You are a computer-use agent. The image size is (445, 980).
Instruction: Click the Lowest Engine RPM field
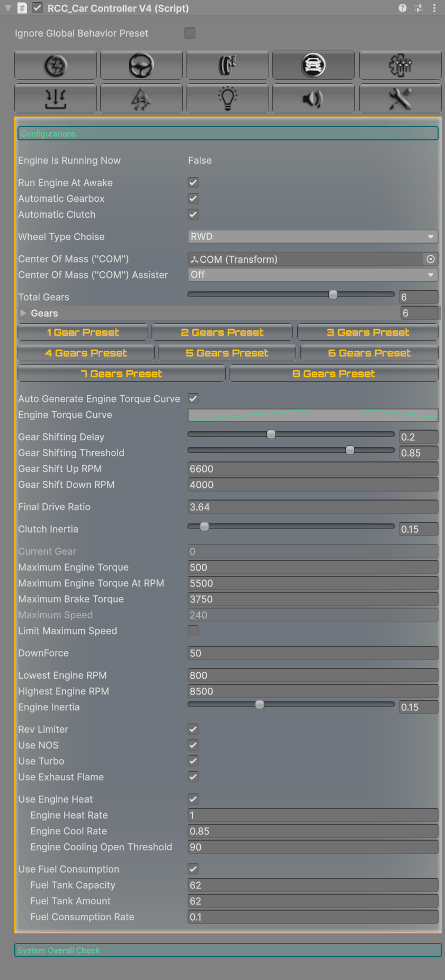[313, 675]
